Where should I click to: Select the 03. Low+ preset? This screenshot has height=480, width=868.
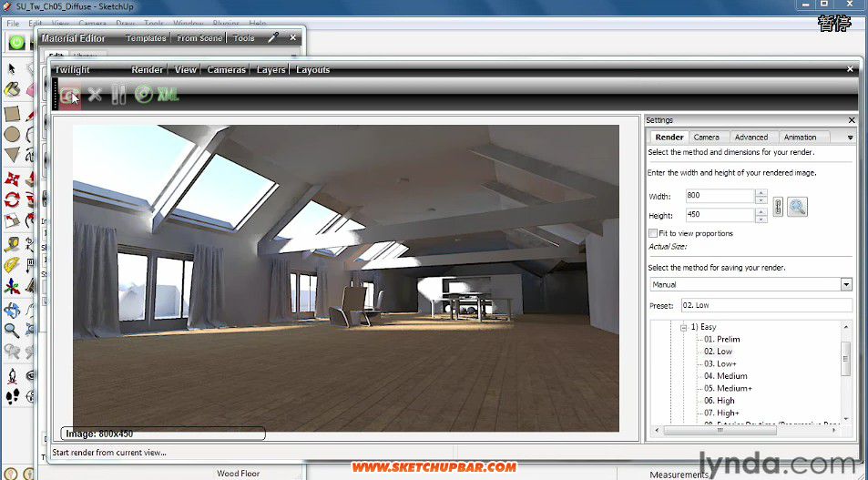pyautogui.click(x=720, y=363)
